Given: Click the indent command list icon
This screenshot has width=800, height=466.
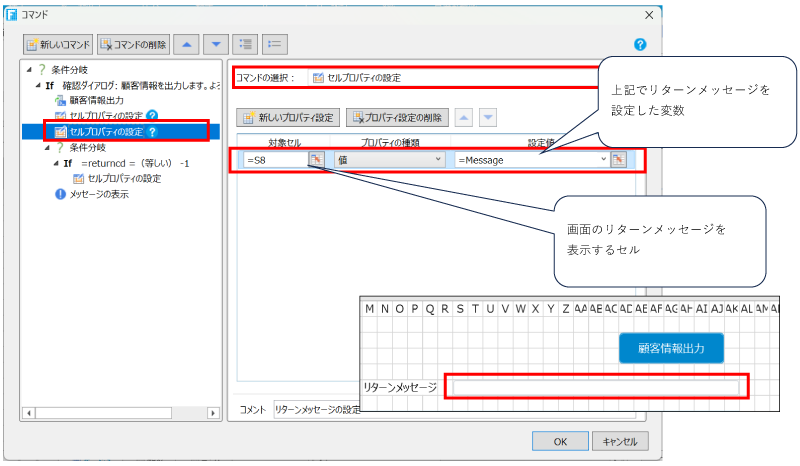Looking at the screenshot, I should click(245, 44).
